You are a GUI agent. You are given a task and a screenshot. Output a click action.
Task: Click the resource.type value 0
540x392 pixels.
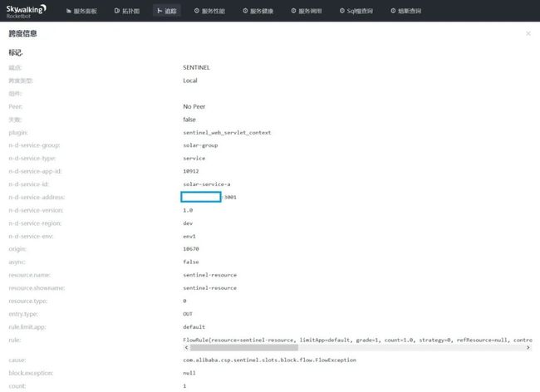[184, 301]
